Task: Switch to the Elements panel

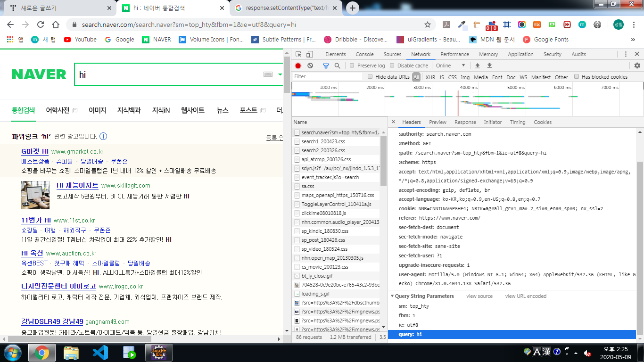Action: tap(336, 54)
